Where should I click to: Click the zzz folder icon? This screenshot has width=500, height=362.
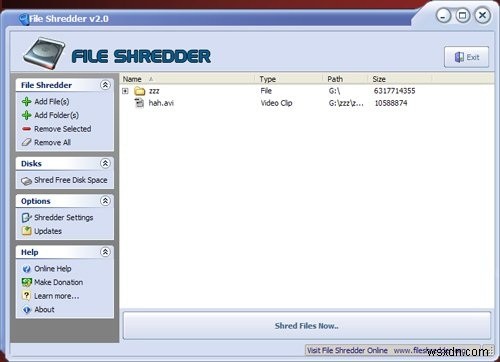pos(139,91)
